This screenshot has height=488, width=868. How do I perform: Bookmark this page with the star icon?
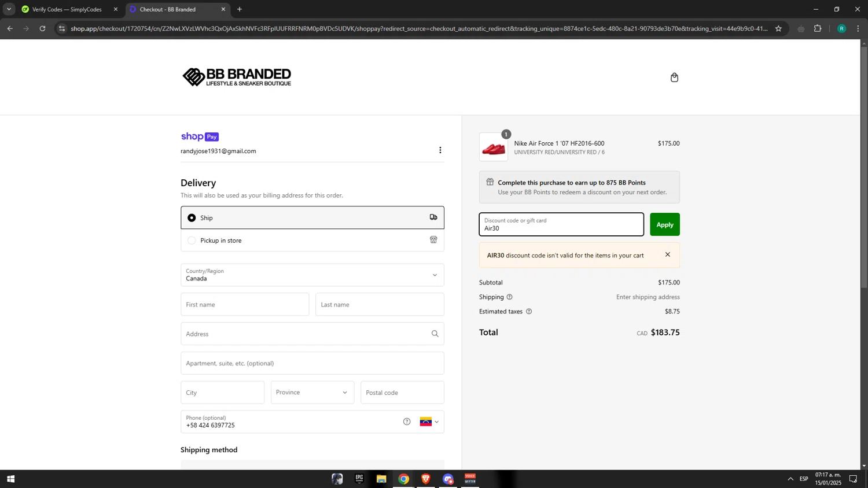[x=778, y=28]
